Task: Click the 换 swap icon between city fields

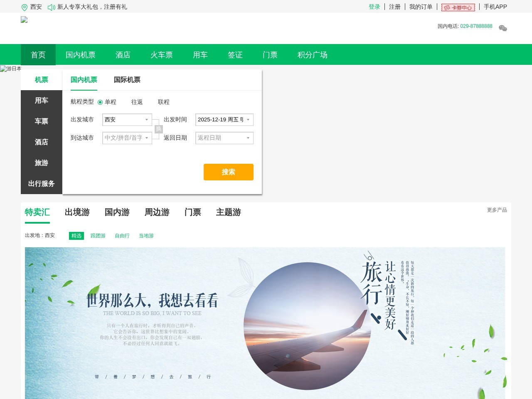Action: tap(158, 129)
